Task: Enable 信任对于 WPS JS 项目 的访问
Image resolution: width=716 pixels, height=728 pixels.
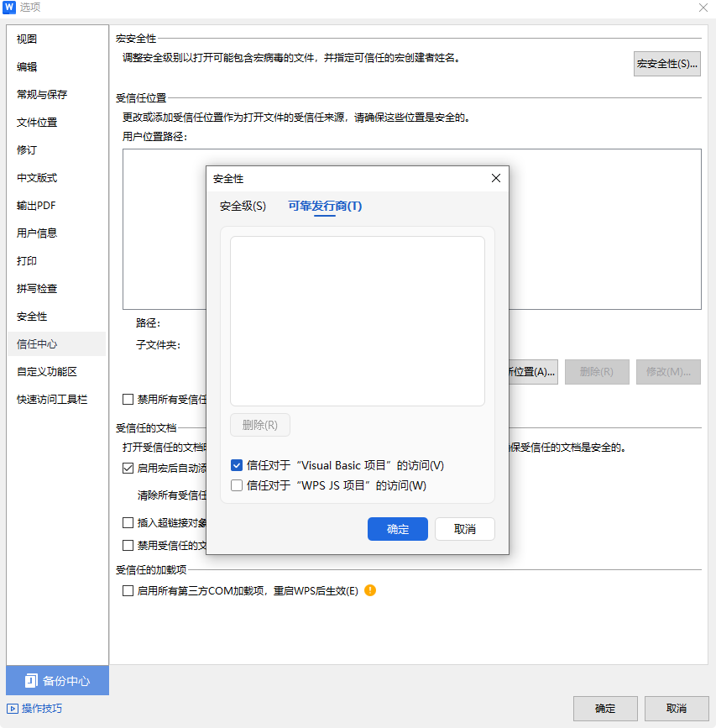Action: 237,485
